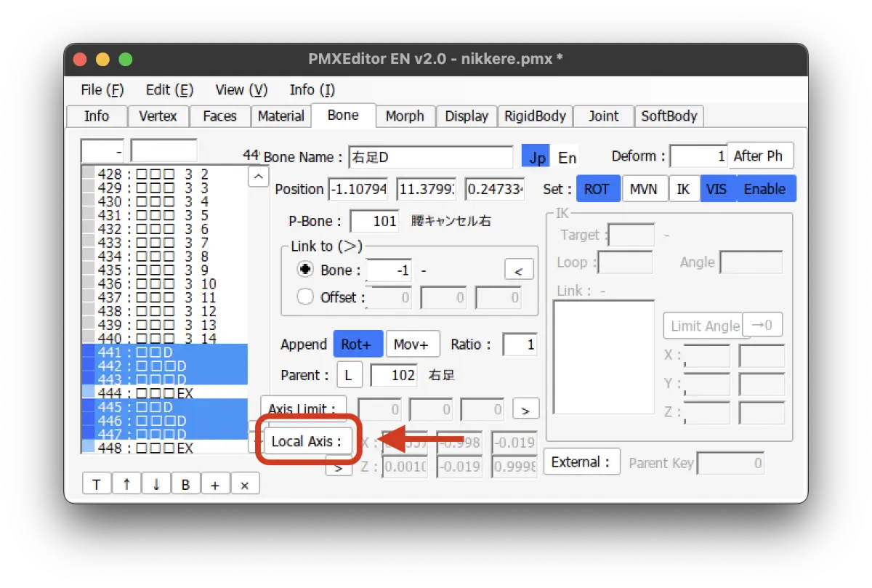Click the Parent index field showing 102
The image size is (872, 588).
(394, 376)
